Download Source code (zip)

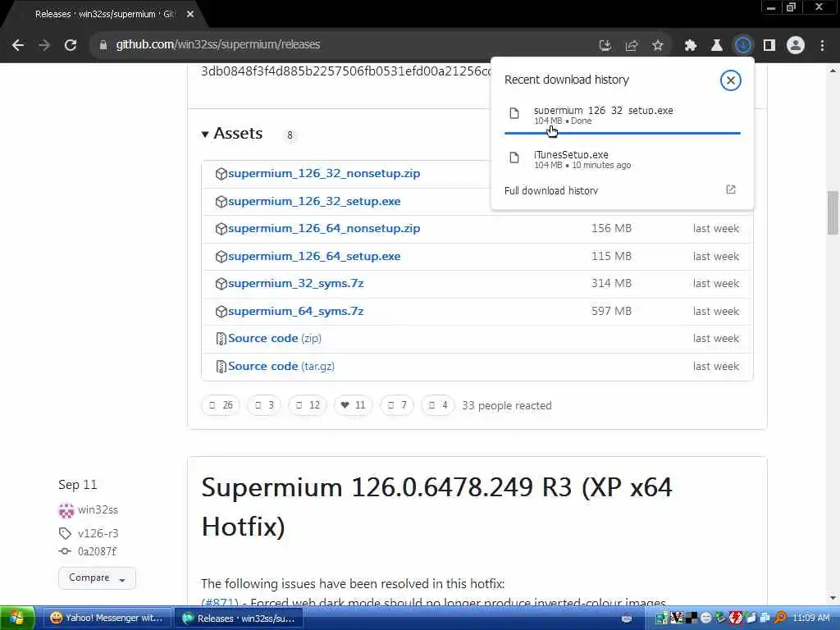point(275,339)
